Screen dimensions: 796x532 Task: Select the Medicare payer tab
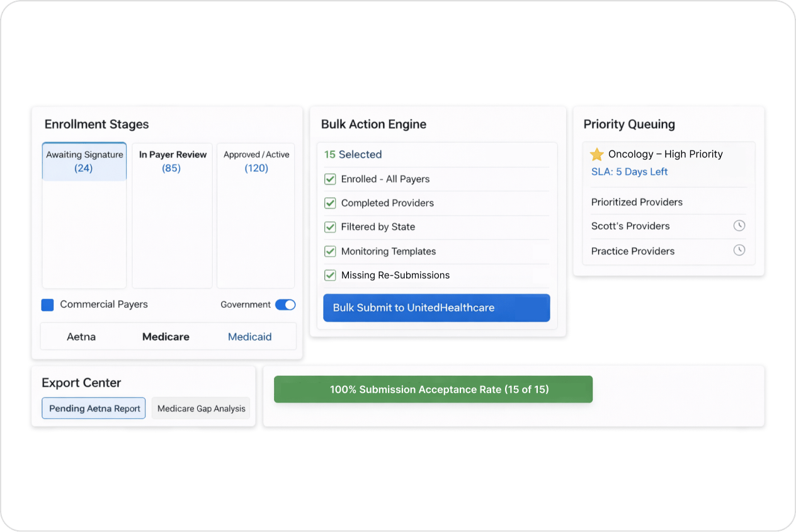tap(166, 336)
